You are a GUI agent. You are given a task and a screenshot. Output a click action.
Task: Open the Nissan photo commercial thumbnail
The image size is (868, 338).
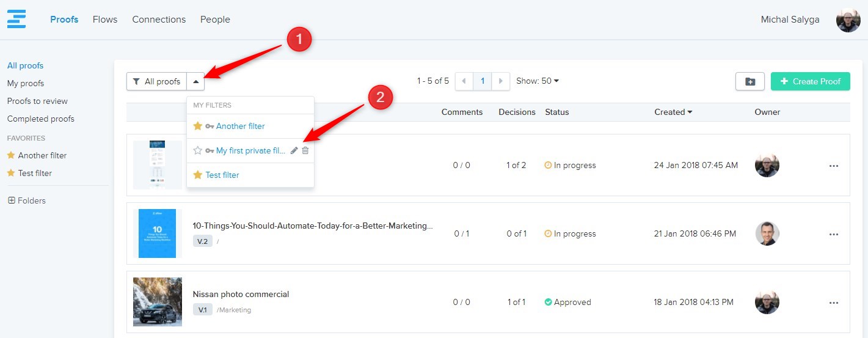158,302
